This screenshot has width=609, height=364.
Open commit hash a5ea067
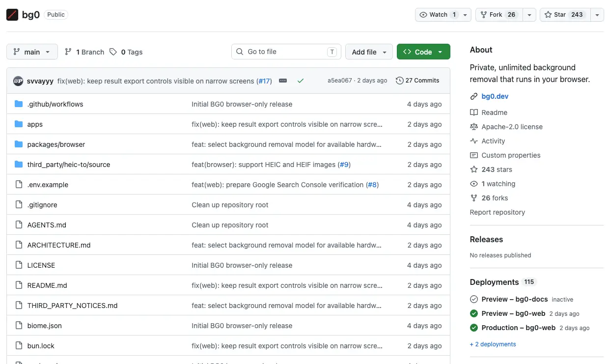[x=340, y=81]
